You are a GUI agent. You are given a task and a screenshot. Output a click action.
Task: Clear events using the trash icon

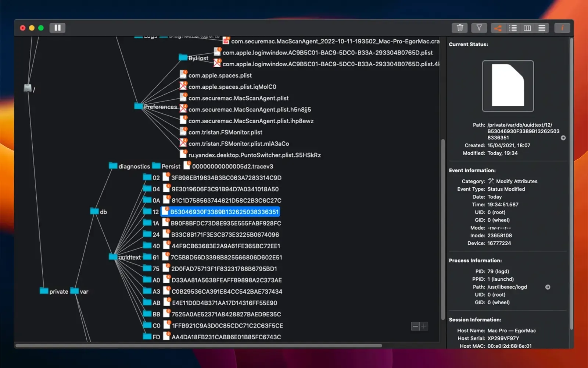459,28
